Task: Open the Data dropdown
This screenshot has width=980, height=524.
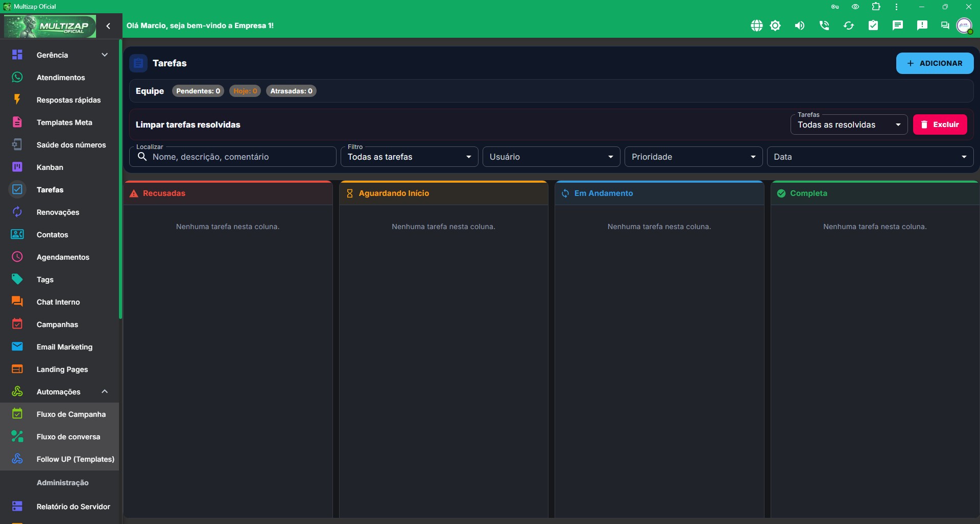Action: click(870, 157)
